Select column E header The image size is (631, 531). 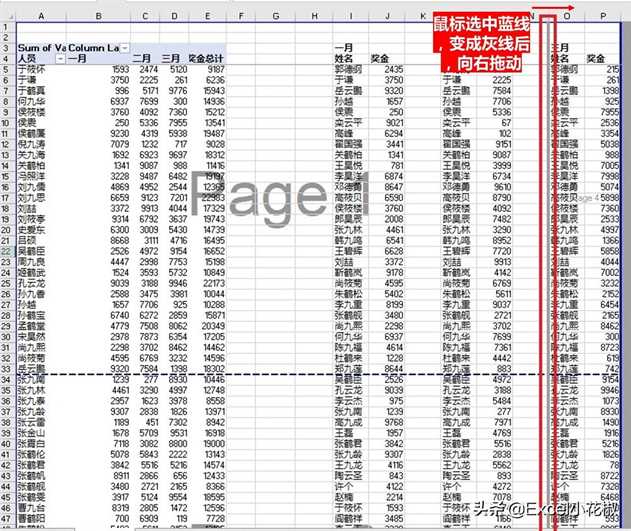[x=206, y=17]
